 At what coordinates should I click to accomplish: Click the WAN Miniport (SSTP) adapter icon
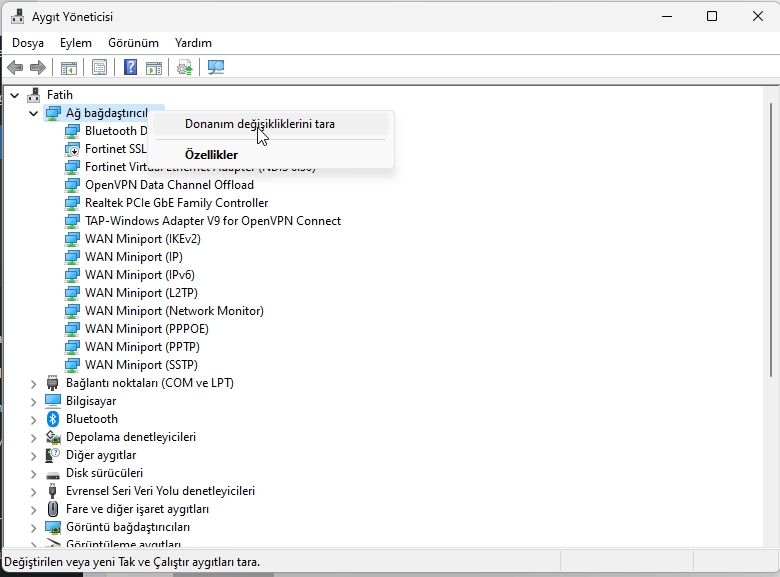pos(72,365)
